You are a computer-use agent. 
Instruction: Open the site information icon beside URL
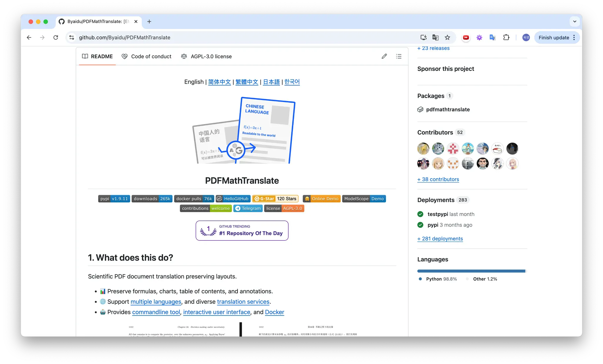pos(72,37)
